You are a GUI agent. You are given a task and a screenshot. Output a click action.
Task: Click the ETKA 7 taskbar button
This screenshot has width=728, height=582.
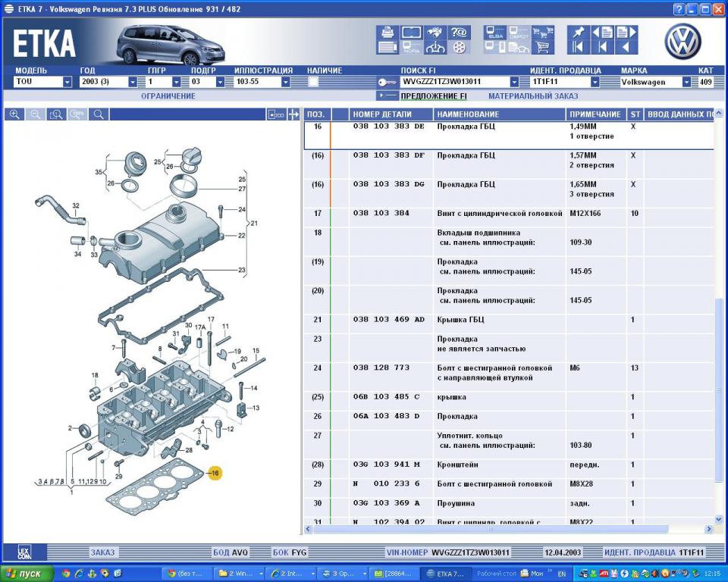pyautogui.click(x=445, y=574)
